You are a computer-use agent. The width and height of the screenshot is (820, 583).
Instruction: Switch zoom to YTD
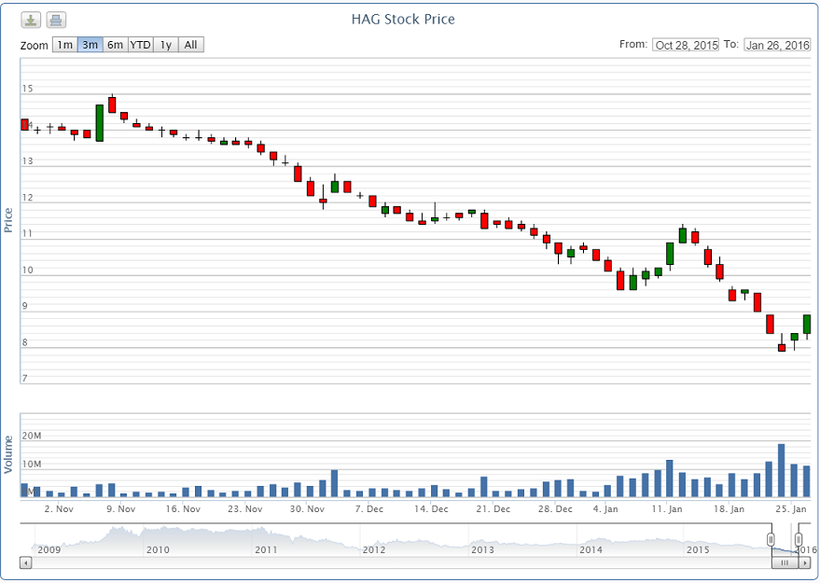point(140,45)
